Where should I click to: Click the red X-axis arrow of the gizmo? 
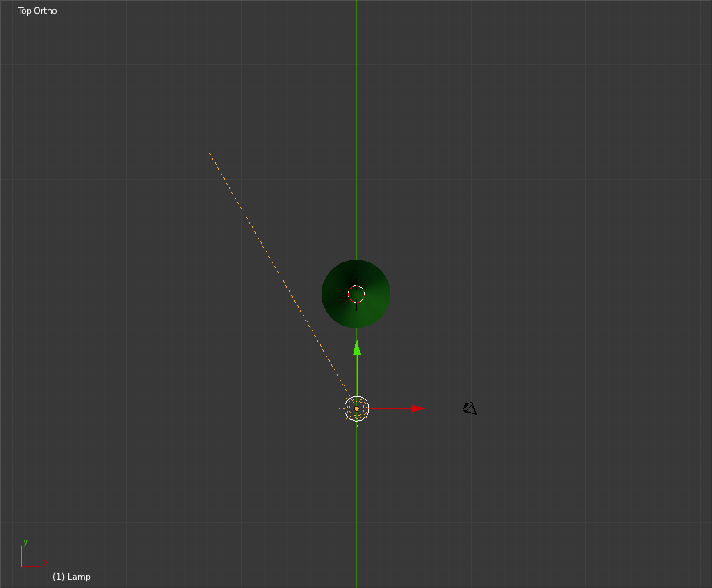tap(418, 408)
